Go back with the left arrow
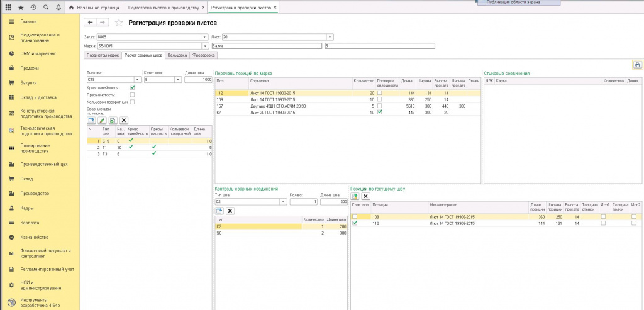The width and height of the screenshot is (644, 310). click(91, 23)
